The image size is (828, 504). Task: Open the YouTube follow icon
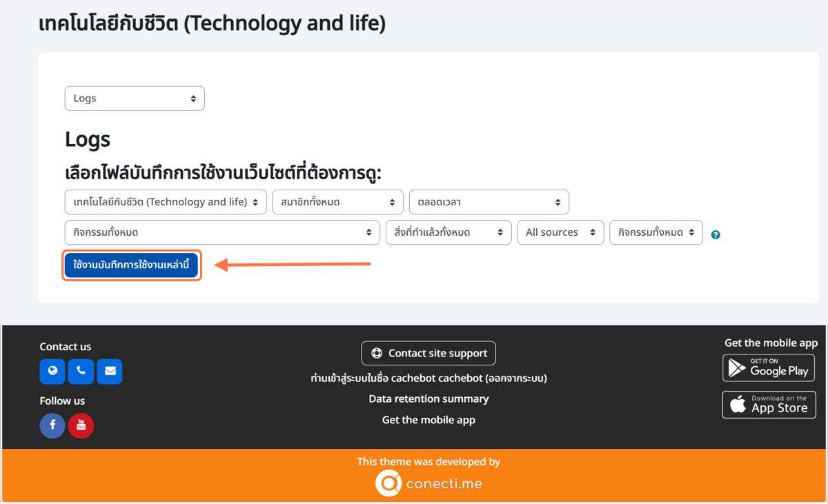(81, 425)
